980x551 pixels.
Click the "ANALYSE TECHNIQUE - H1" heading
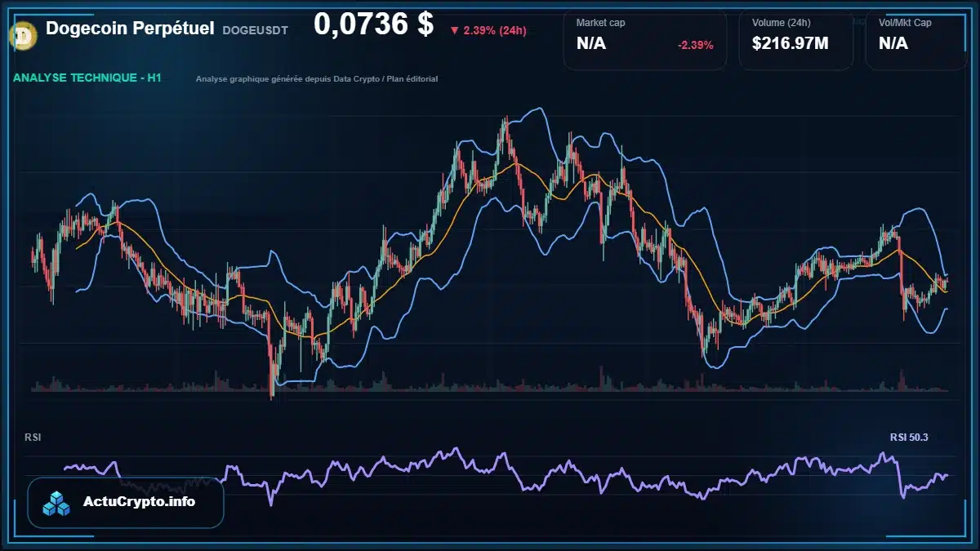coord(87,78)
